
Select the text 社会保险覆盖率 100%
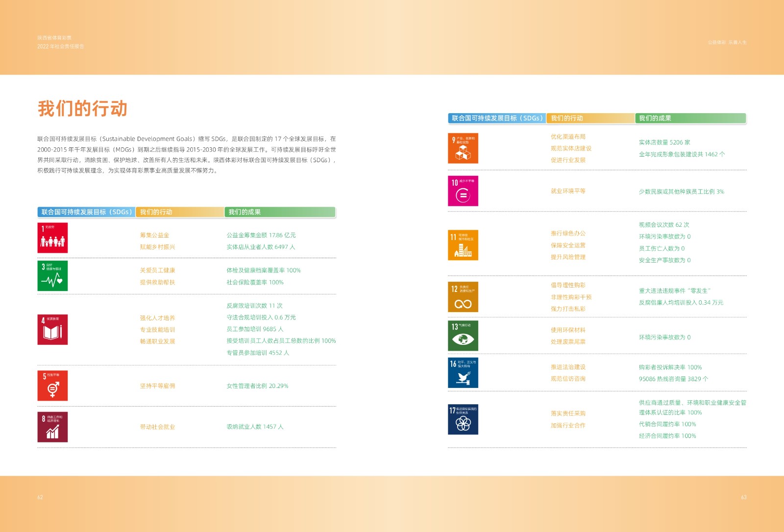(255, 282)
